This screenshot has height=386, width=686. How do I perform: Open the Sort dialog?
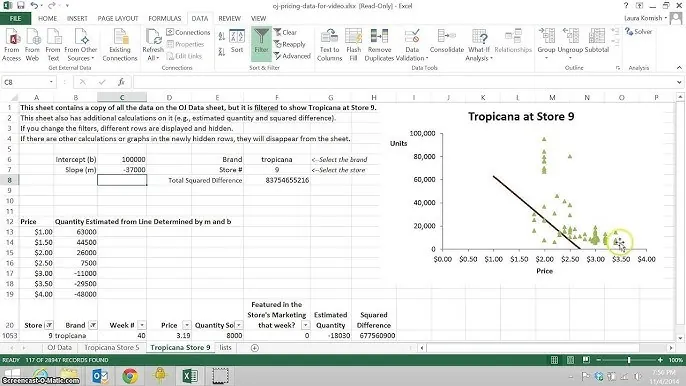pyautogui.click(x=237, y=42)
